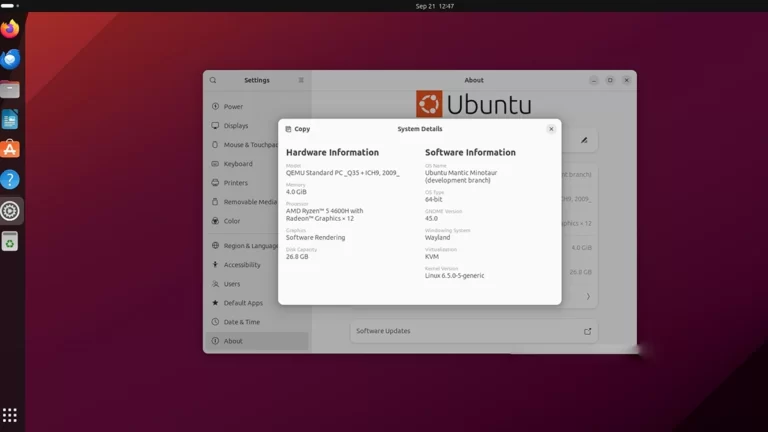Open LibreOffice Writer from the dock
768x432 pixels.
click(10, 120)
